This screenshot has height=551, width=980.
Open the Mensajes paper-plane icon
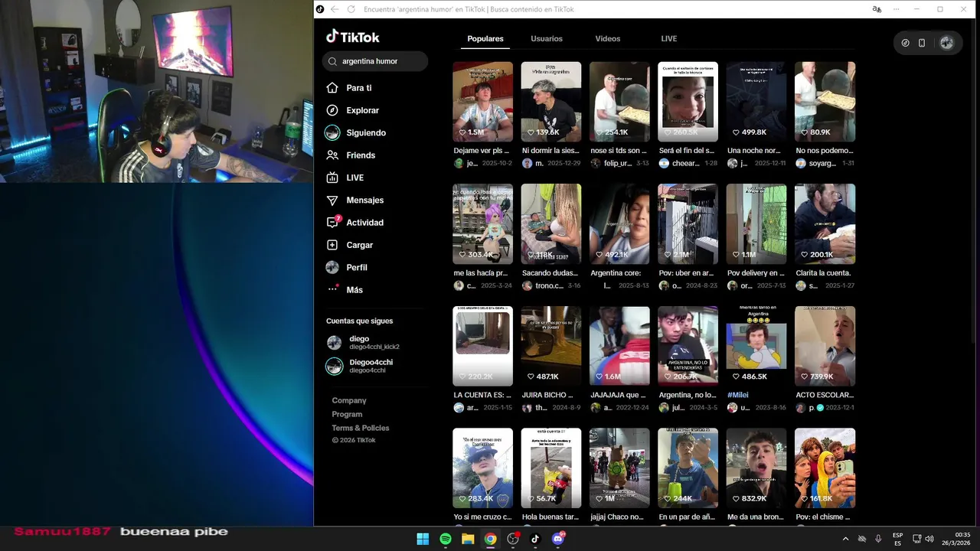tap(332, 200)
